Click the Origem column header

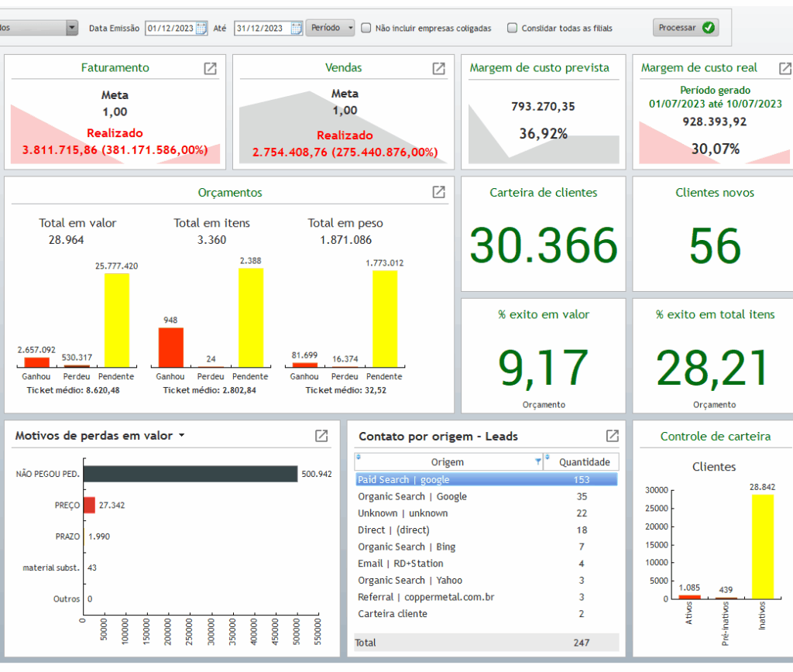pos(447,462)
